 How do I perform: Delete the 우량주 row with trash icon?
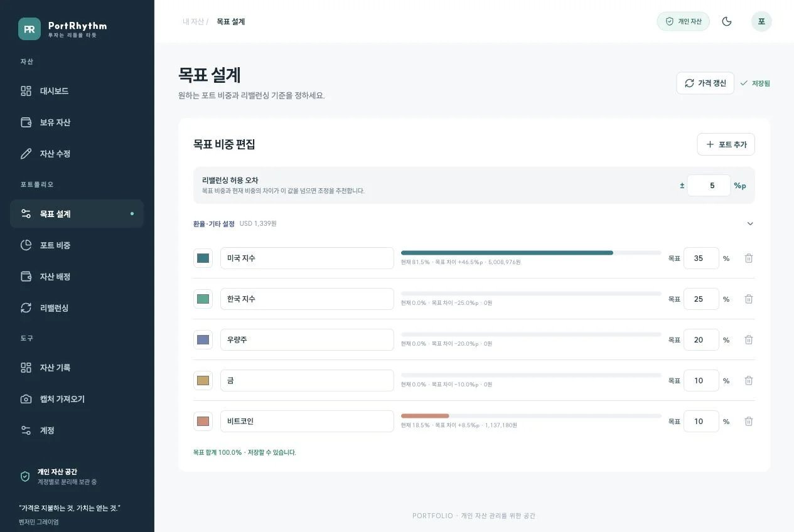(749, 340)
